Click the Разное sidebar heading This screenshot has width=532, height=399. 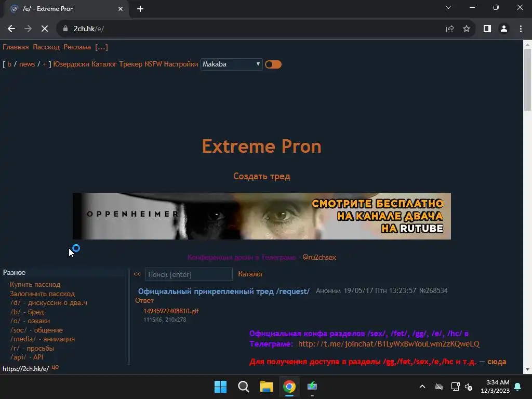tap(14, 272)
